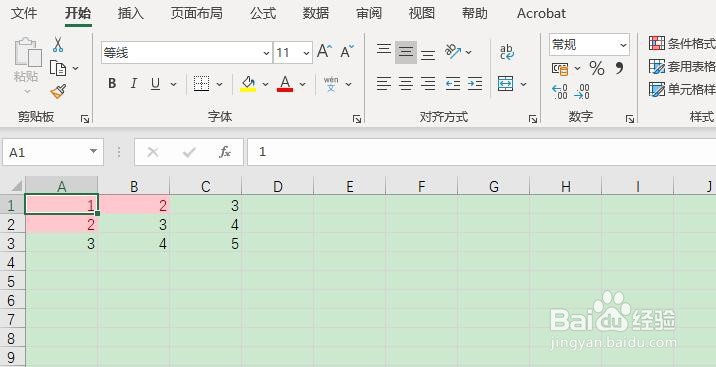The width and height of the screenshot is (716, 367).
Task: Switch to the 数据 tab
Action: click(316, 13)
